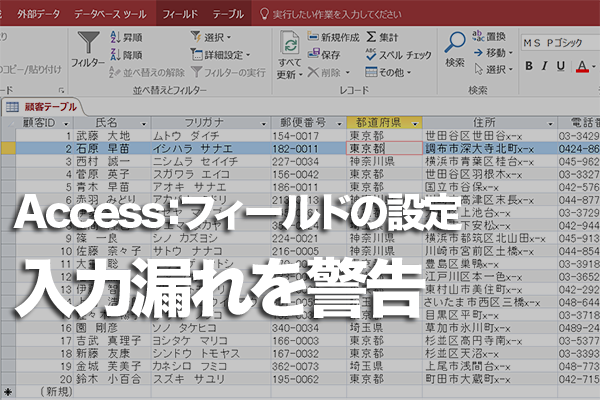
Task: Click the select-all corner of the datasheet
Action: (x=8, y=123)
